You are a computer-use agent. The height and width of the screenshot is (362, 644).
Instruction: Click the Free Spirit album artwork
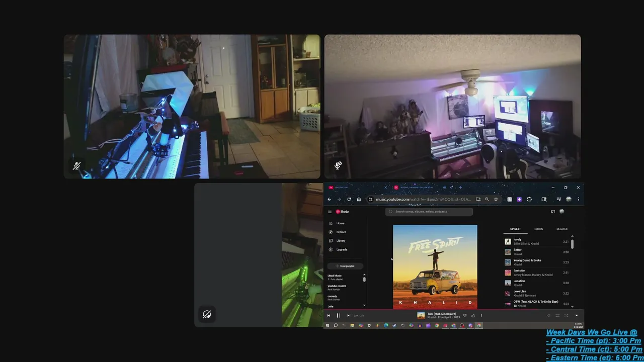[435, 266]
